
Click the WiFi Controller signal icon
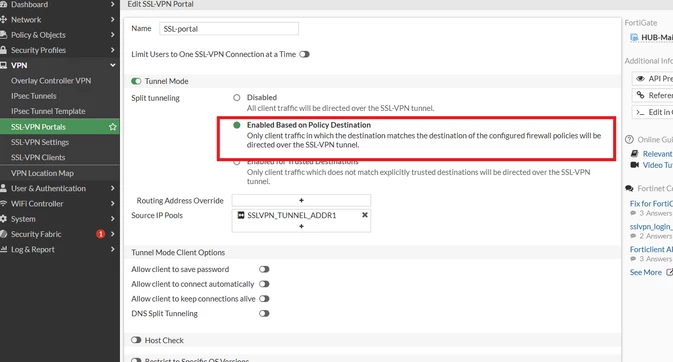pyautogui.click(x=3, y=204)
